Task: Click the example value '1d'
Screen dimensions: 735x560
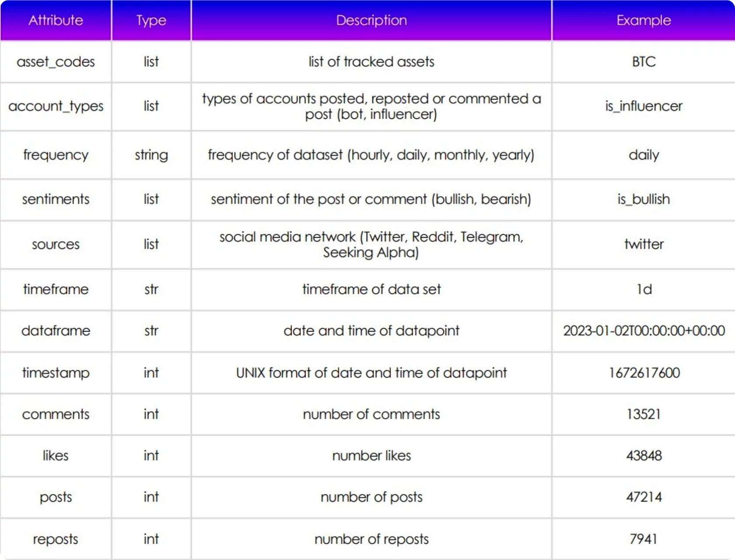Action: tap(644, 289)
